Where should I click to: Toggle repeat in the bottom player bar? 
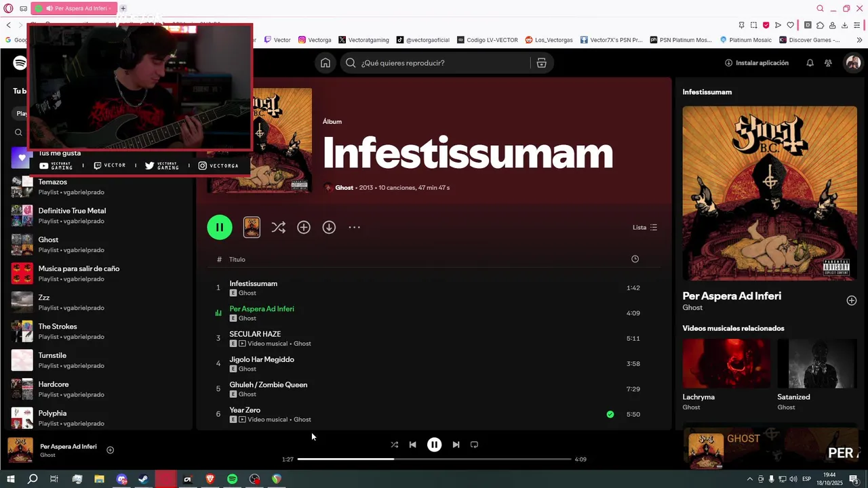[474, 445]
